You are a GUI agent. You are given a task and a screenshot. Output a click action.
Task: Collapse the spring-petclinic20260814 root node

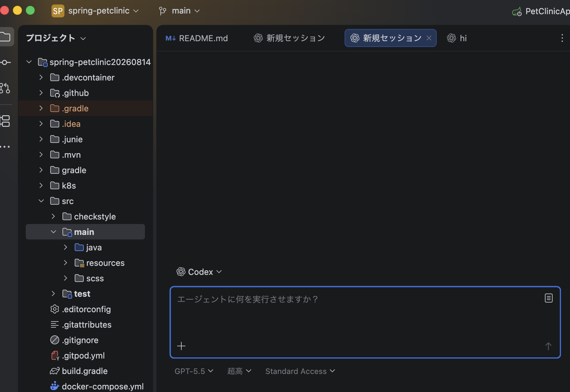click(x=29, y=62)
